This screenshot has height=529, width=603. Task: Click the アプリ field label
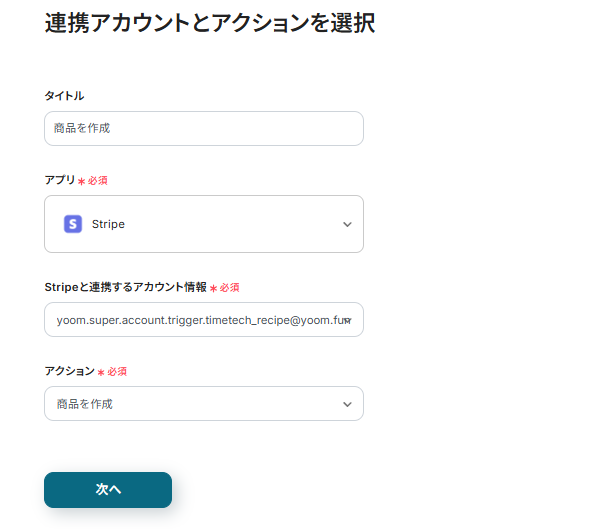click(x=60, y=180)
